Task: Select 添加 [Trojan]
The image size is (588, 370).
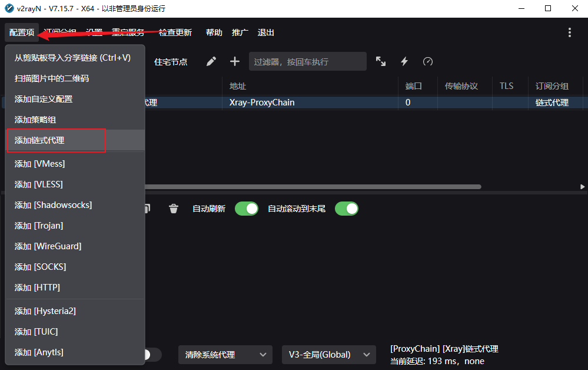Action: point(75,226)
